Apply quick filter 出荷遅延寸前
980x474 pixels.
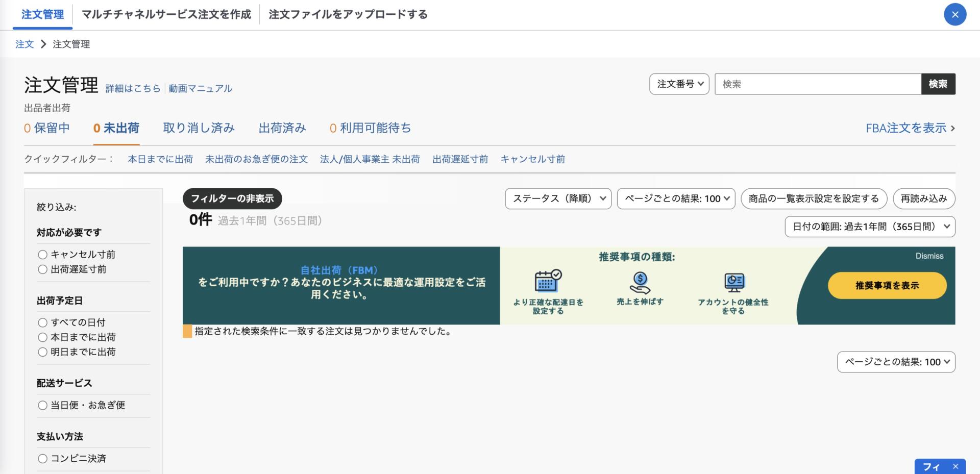pyautogui.click(x=460, y=159)
